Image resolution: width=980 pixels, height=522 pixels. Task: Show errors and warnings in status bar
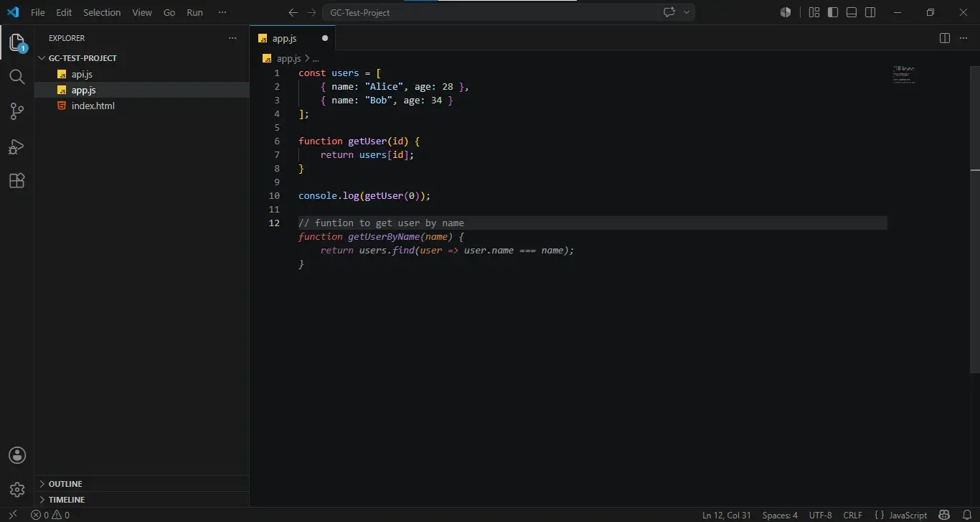click(x=50, y=515)
